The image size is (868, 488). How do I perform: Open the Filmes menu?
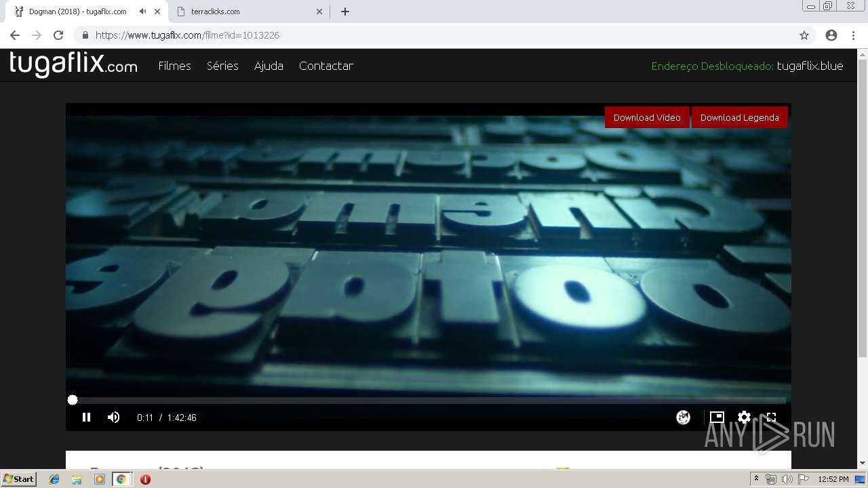174,66
